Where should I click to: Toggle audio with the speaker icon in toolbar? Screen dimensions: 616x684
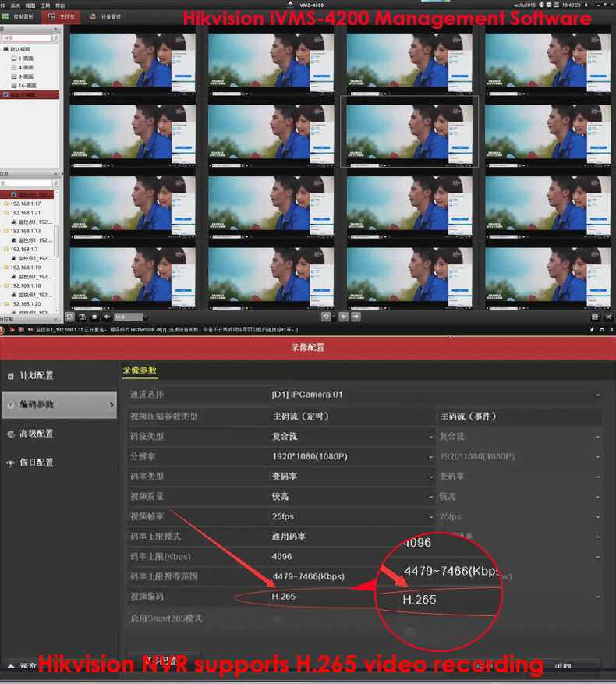[x=107, y=317]
